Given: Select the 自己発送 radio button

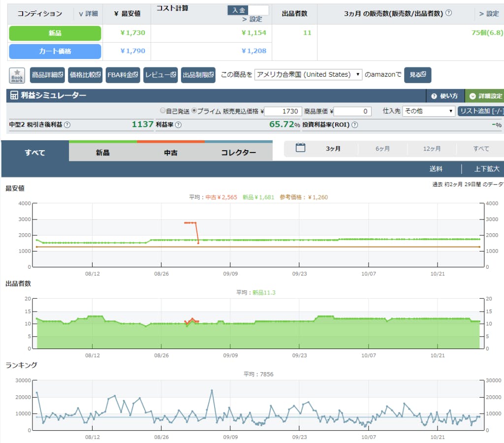Looking at the screenshot, I should (x=163, y=111).
